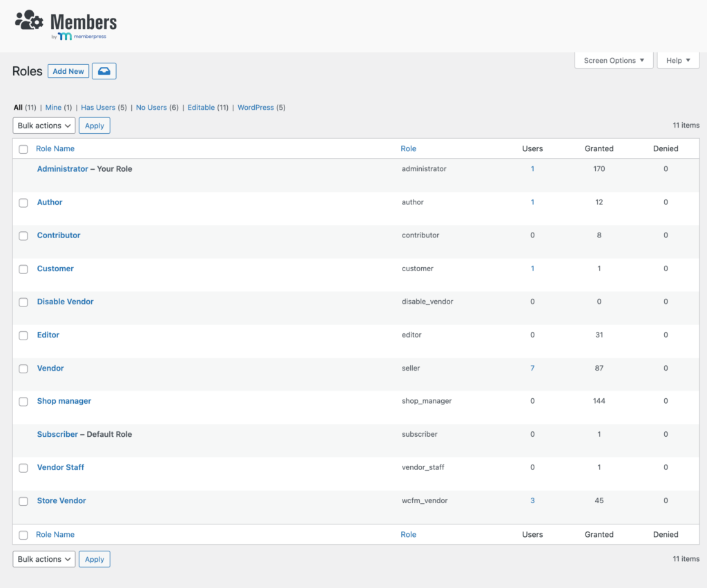Image resolution: width=707 pixels, height=588 pixels.
Task: Click the 'seller' role slug
Action: tap(411, 368)
